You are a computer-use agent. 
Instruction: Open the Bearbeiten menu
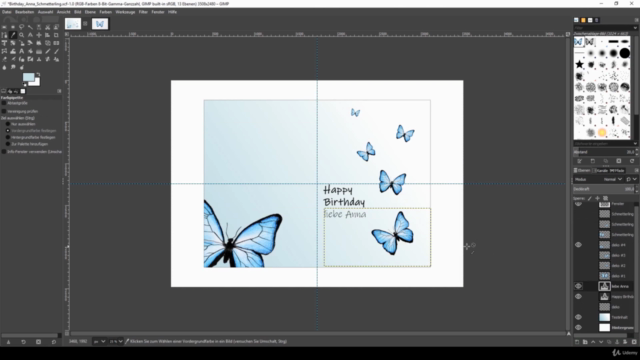pyautogui.click(x=24, y=12)
